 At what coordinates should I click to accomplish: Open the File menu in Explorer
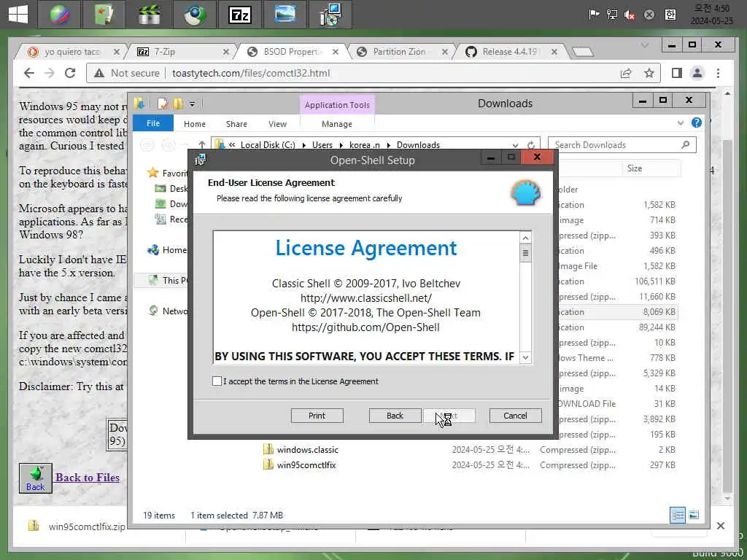pos(153,123)
